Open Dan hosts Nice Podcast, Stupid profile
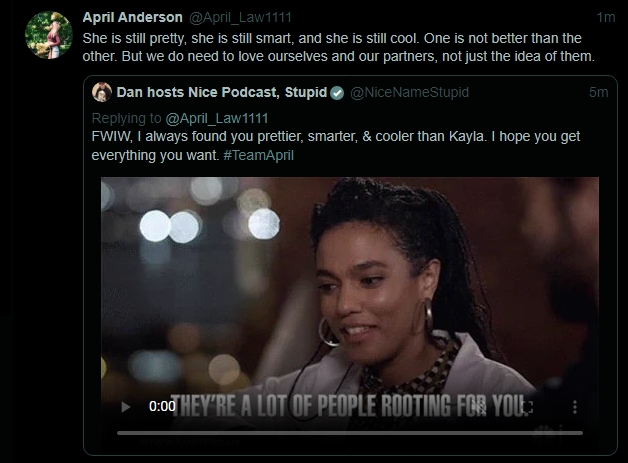 (222, 92)
